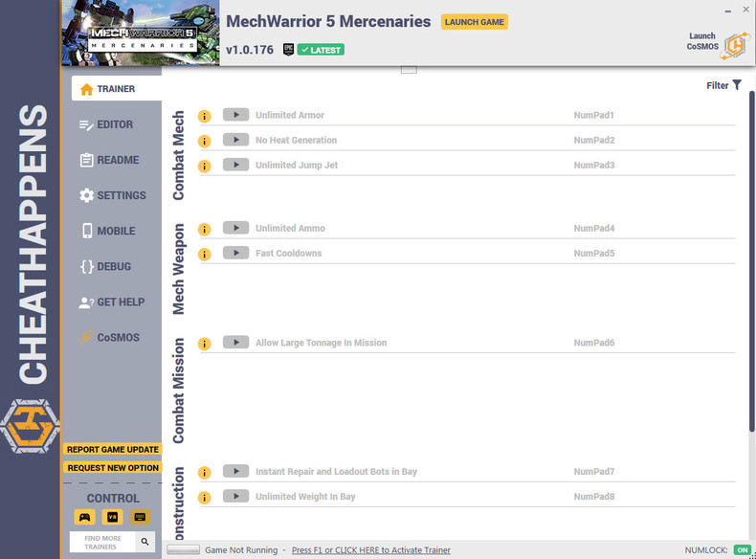The height and width of the screenshot is (559, 756).
Task: Select the gamepad control icon
Action: [85, 517]
